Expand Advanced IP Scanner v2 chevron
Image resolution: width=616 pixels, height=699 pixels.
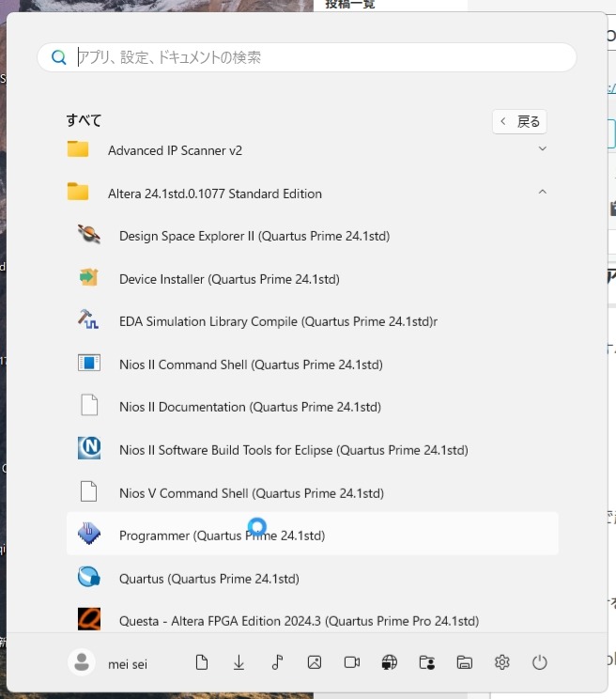(542, 148)
